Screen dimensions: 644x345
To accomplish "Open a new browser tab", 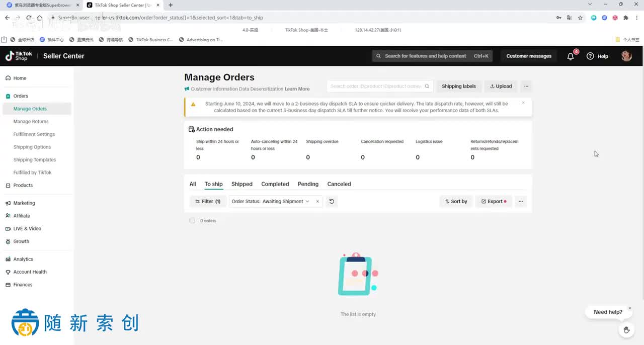I will coord(171,5).
